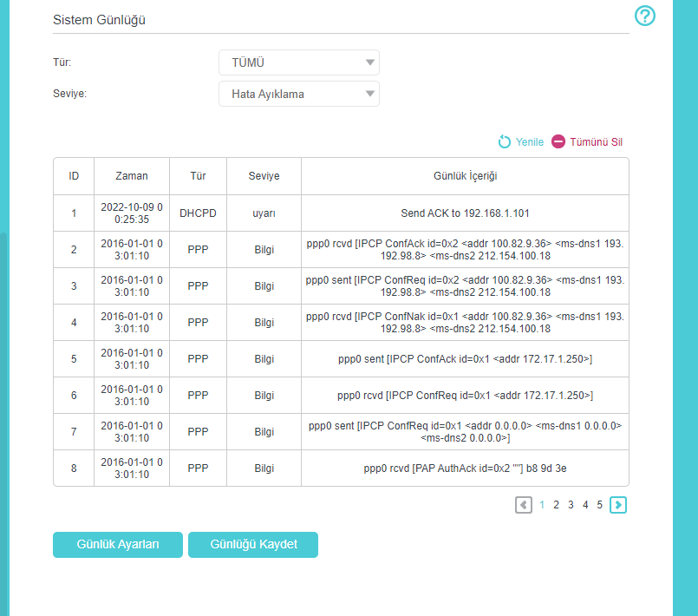The image size is (698, 616).
Task: Select log page 2
Action: point(556,505)
